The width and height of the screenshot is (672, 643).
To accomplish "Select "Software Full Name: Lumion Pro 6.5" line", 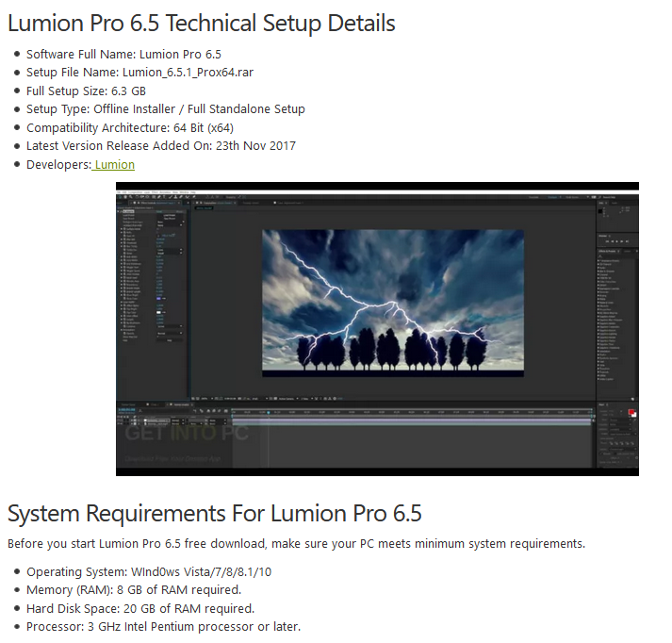I will click(x=123, y=55).
